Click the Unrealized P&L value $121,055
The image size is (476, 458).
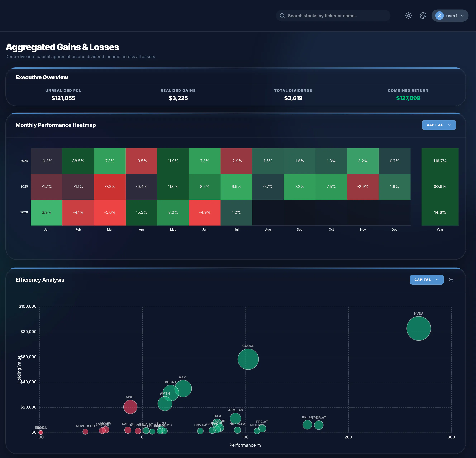pyautogui.click(x=63, y=98)
